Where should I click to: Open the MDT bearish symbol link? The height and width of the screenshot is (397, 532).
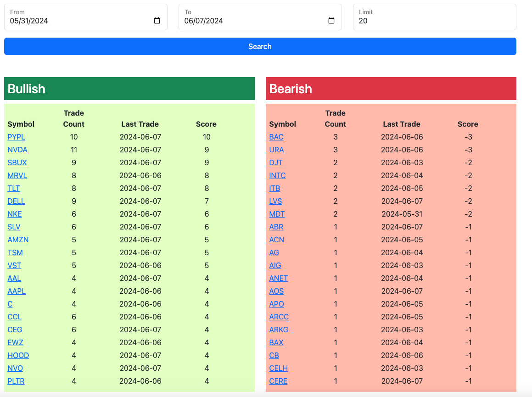[277, 214]
